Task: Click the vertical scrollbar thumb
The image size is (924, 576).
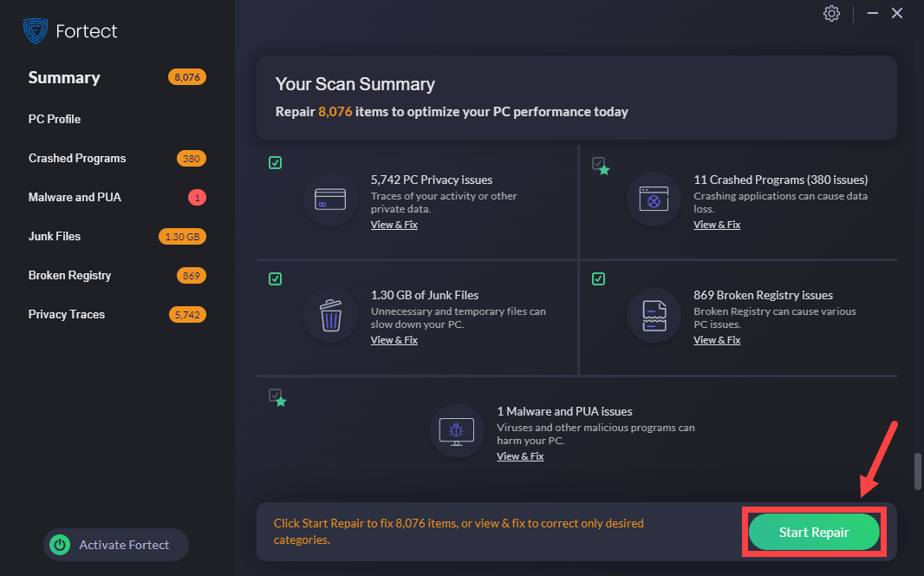Action: coord(916,471)
